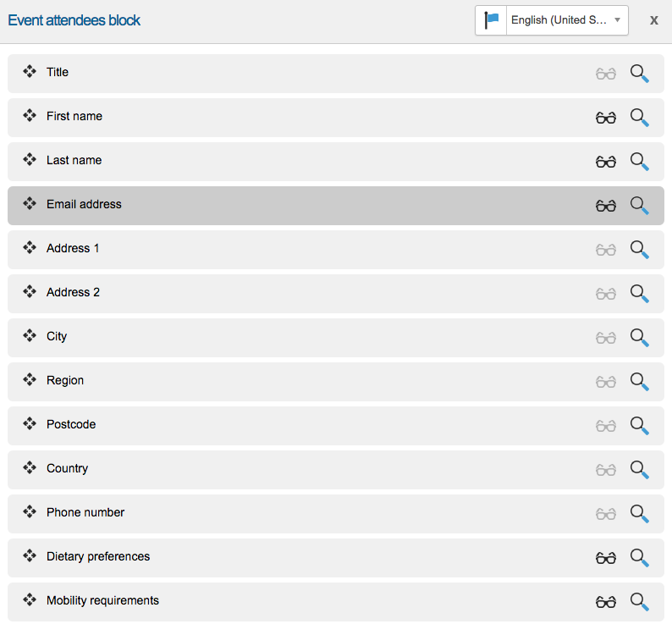
Task: Enable visibility of the Country field
Action: (x=606, y=470)
